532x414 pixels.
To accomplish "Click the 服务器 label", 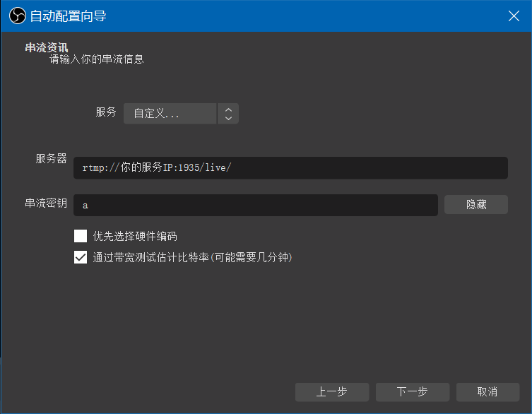I will (52, 158).
